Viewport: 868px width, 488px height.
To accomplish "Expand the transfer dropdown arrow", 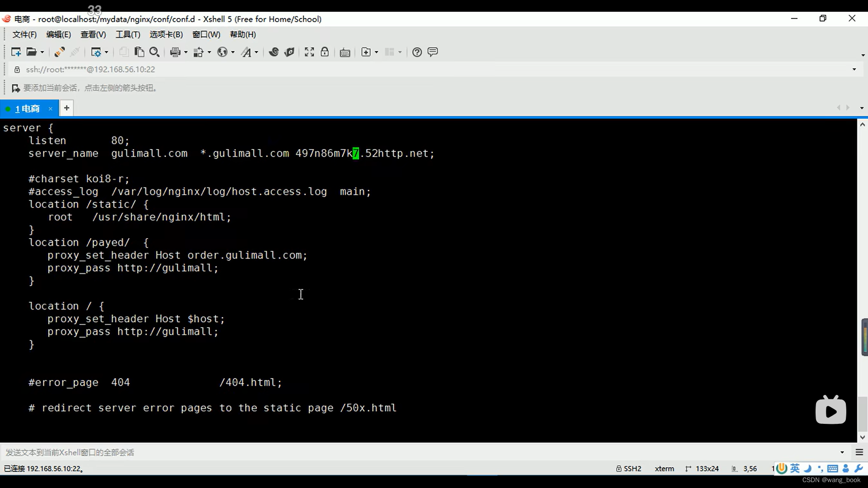I will (x=377, y=52).
